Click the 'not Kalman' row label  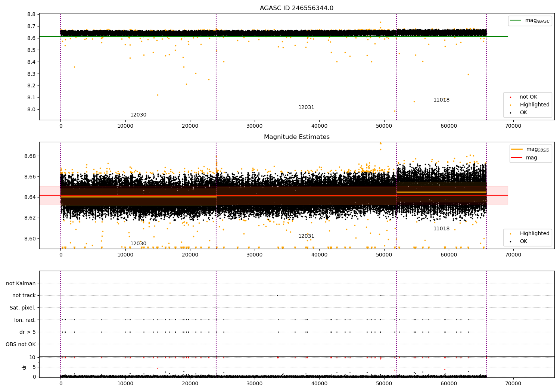[x=21, y=284]
